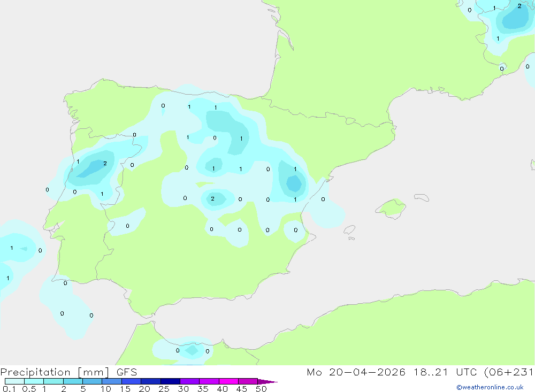
Task: Pick the 2–5 mm legend swatch
Action: [x=73, y=381]
